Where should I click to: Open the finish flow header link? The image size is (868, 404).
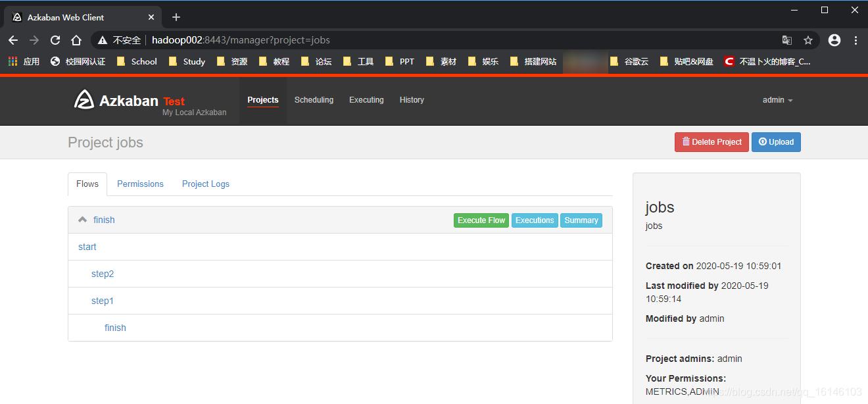(104, 220)
